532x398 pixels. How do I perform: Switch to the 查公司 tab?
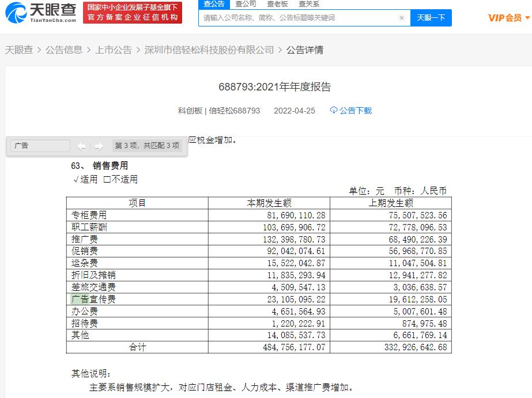pos(246,4)
